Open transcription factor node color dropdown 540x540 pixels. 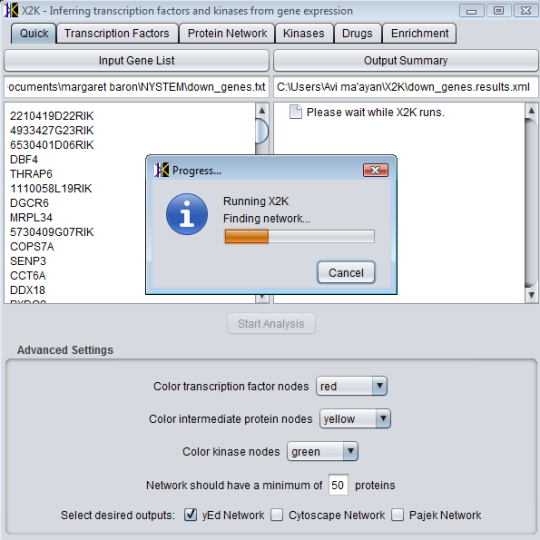point(352,386)
